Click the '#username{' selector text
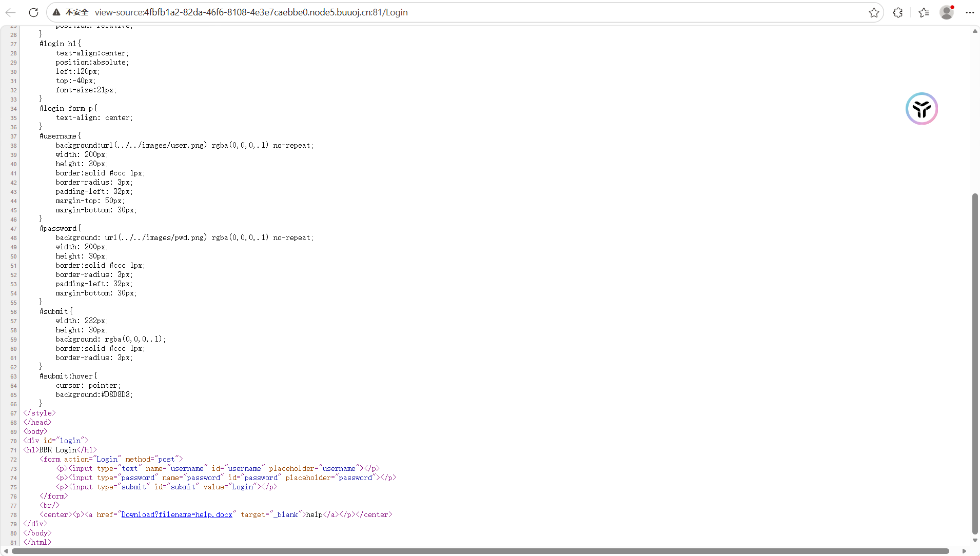Viewport: 980px width, 556px height. coord(60,136)
